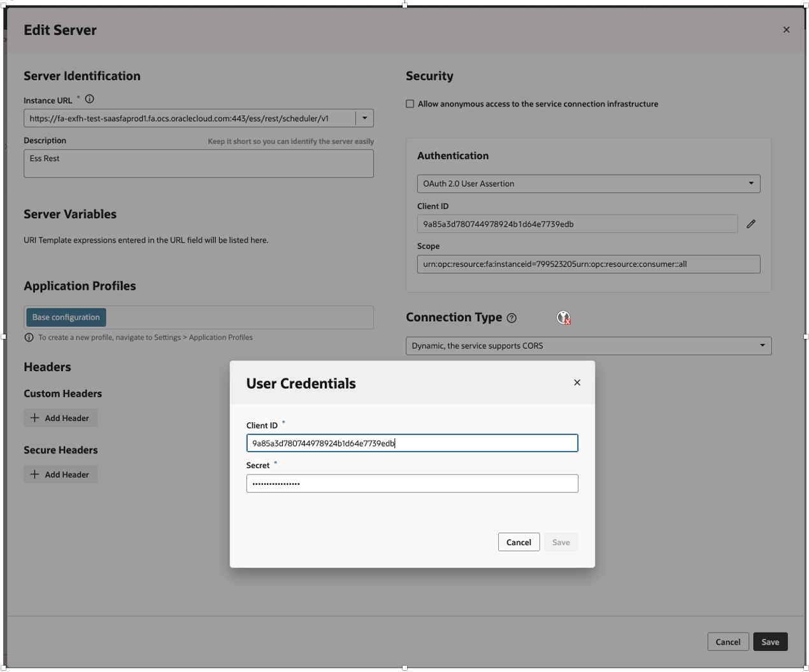Enable the allow anonymous access checkbox

pos(410,104)
